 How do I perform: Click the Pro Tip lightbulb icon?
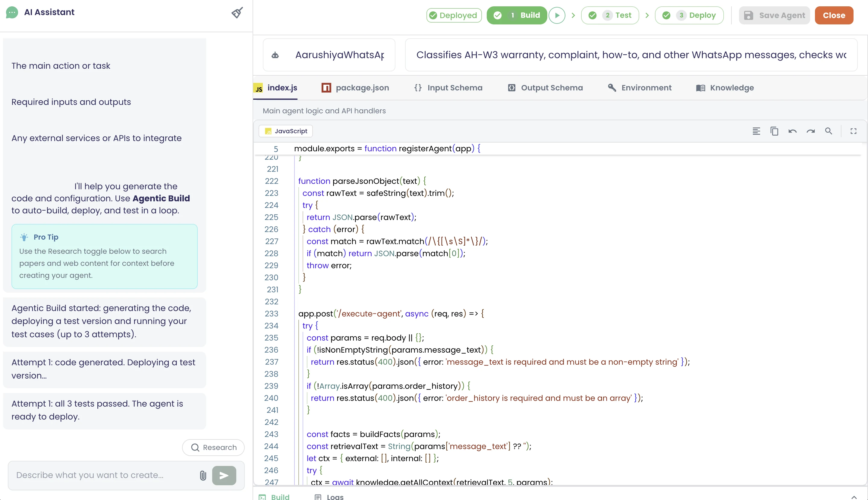pyautogui.click(x=24, y=237)
